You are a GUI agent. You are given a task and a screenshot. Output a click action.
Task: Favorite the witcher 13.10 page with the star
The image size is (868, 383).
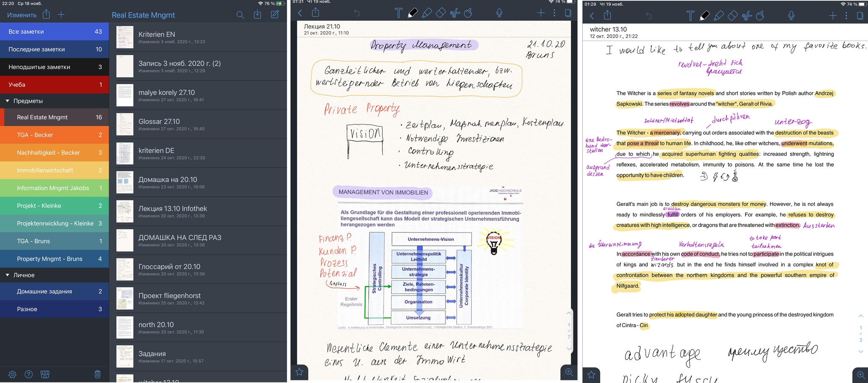click(x=591, y=375)
